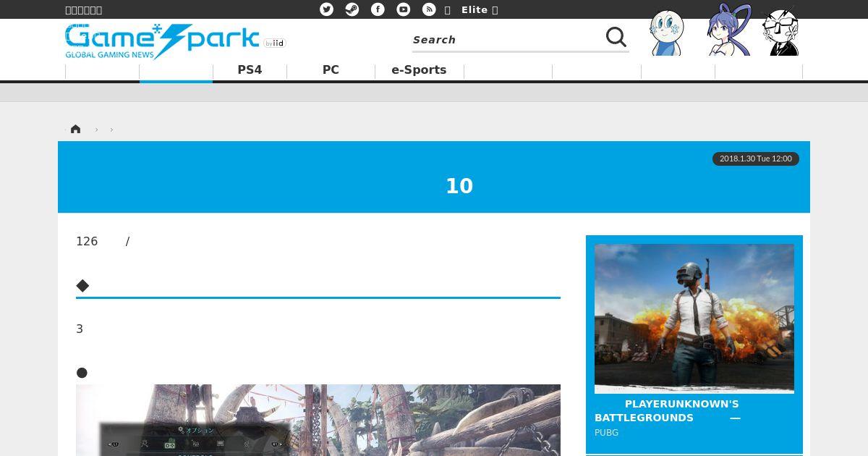
Task: Open the YouTube icon in top bar
Action: pos(404,9)
